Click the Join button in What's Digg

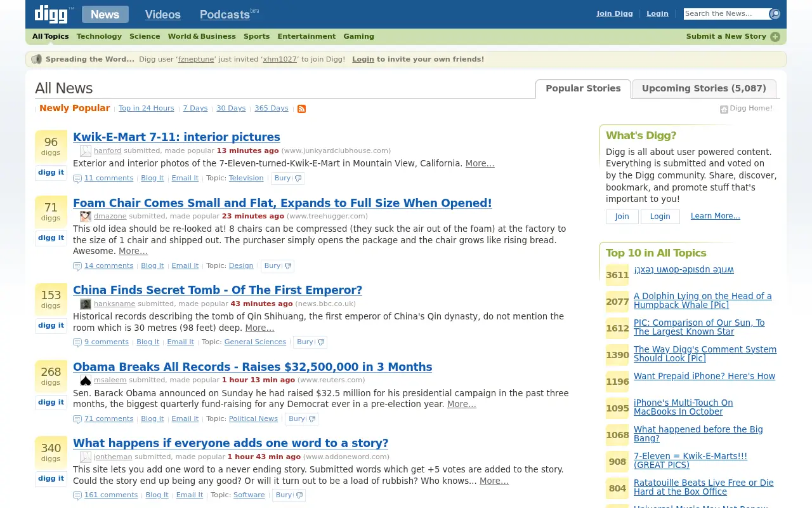622,217
